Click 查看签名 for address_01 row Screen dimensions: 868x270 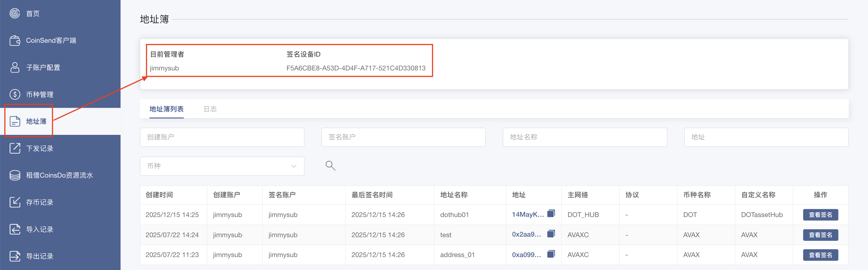pyautogui.click(x=820, y=255)
